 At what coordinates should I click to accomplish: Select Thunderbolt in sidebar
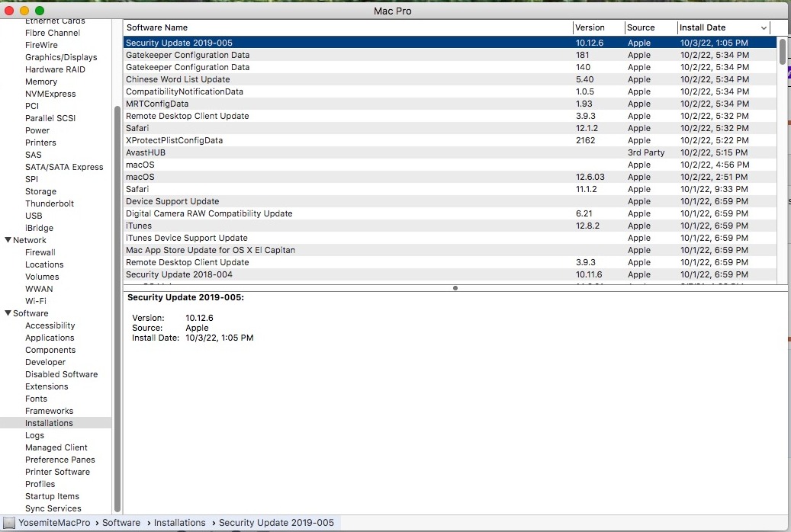pos(50,204)
